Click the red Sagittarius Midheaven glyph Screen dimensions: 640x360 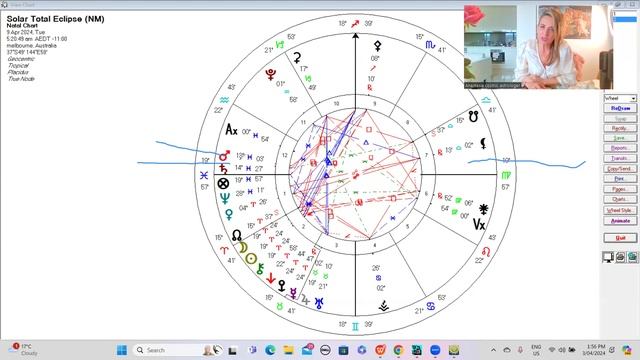(x=356, y=24)
